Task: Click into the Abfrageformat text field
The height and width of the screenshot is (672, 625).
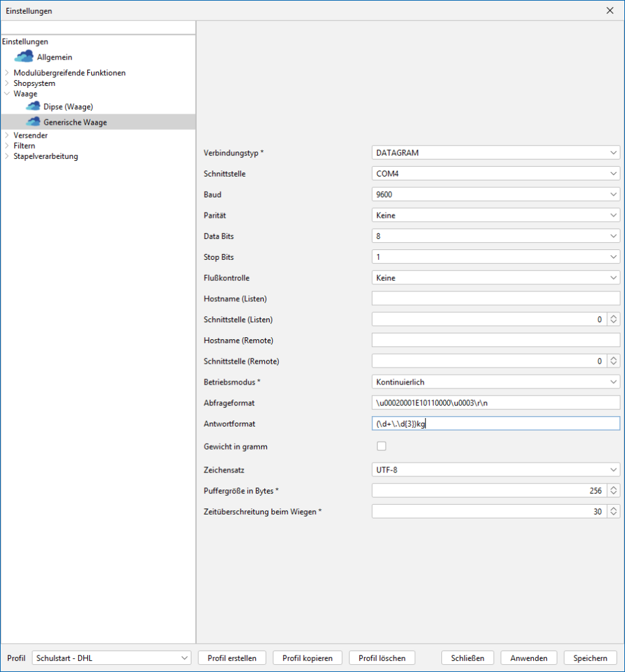Action: 495,402
